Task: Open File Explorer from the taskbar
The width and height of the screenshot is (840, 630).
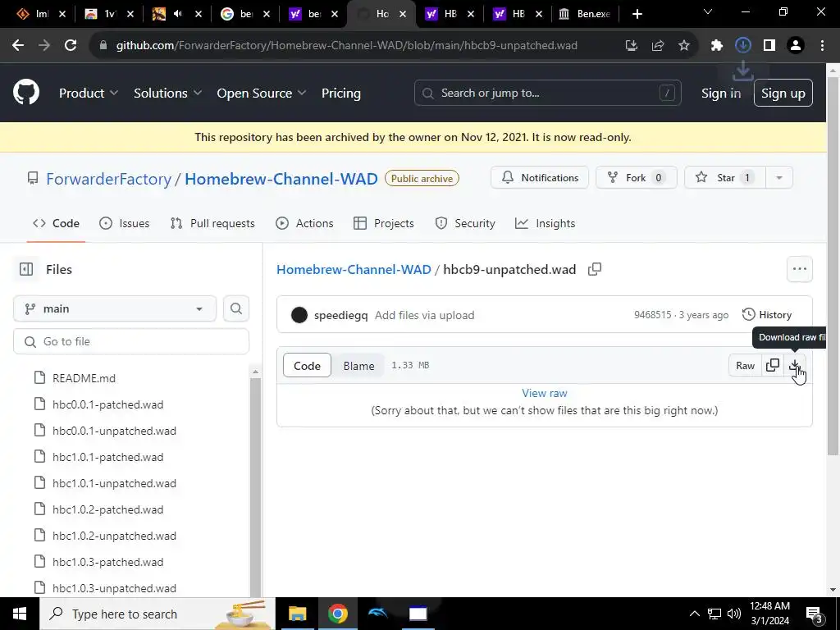Action: tap(297, 614)
